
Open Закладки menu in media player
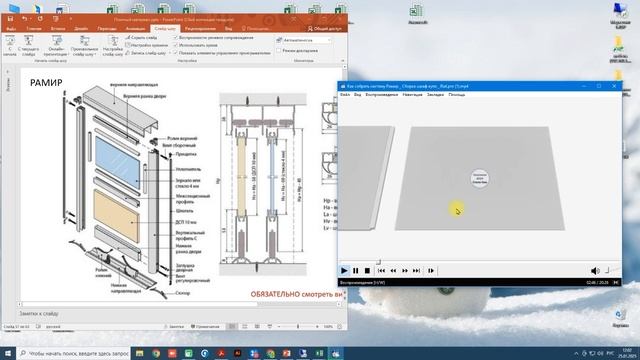pos(436,95)
